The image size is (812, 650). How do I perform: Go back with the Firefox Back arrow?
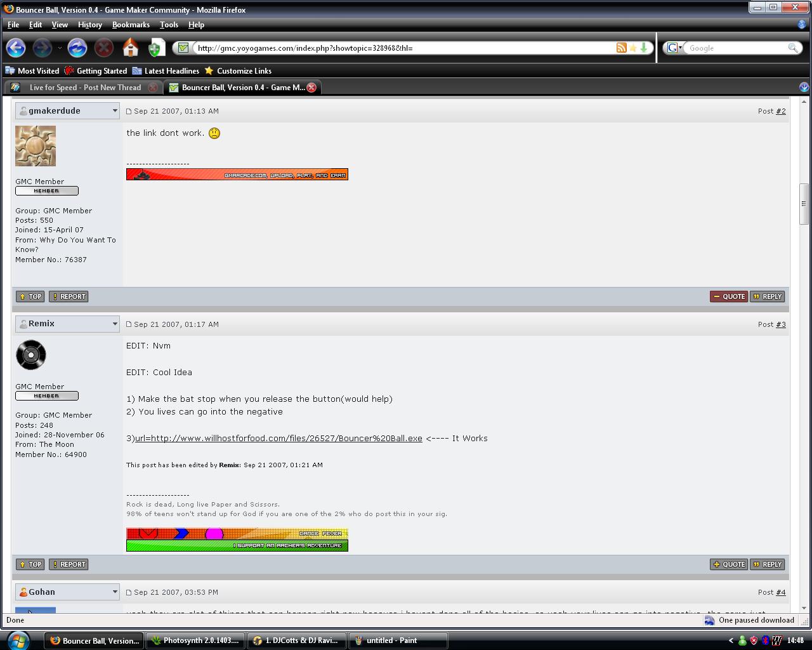[16, 48]
